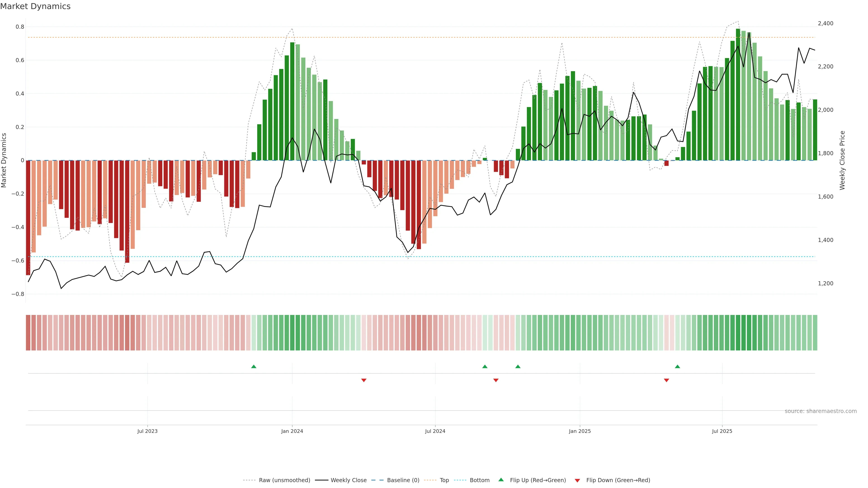Viewport: 868px width, 488px height.
Task: Click the first red Flip Down triangle marker
Action: pyautogui.click(x=363, y=380)
